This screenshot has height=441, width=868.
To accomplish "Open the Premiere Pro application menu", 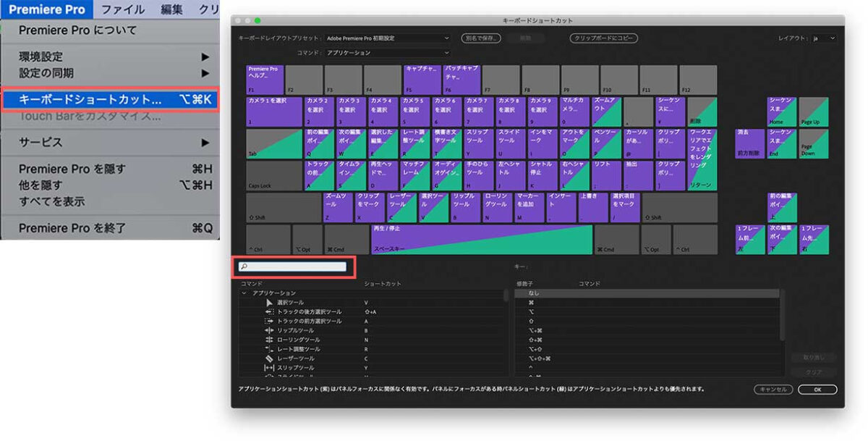I will click(47, 9).
